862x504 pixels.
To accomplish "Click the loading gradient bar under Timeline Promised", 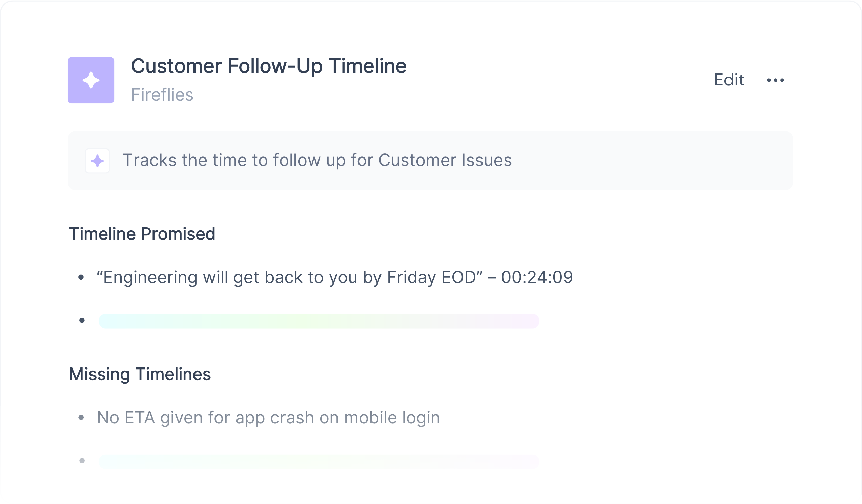I will click(x=319, y=321).
